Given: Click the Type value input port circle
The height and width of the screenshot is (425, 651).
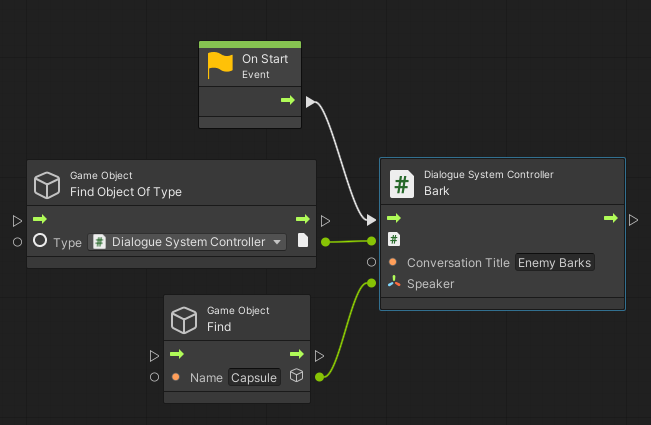Looking at the screenshot, I should click(17, 242).
